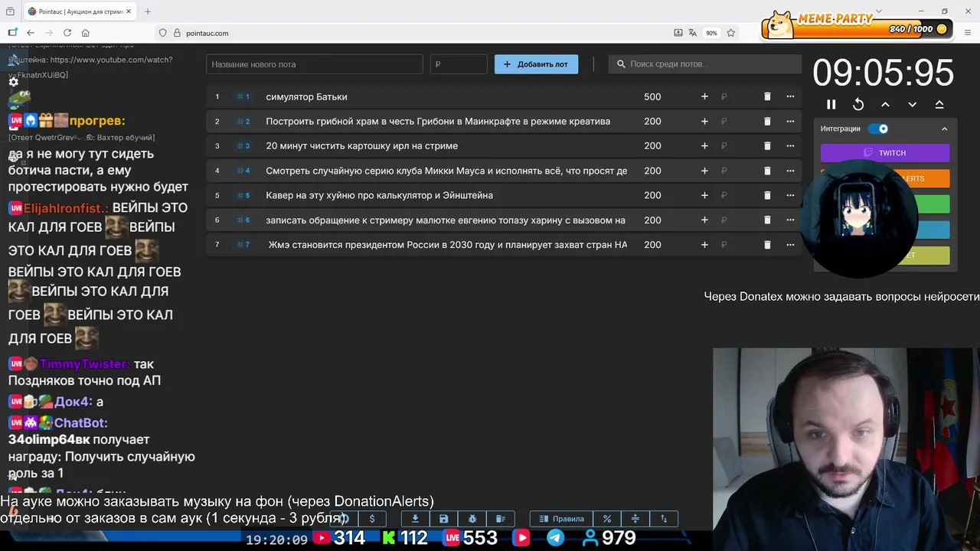Viewport: 980px width, 551px height.
Task: Open browser home page
Action: pyautogui.click(x=86, y=33)
